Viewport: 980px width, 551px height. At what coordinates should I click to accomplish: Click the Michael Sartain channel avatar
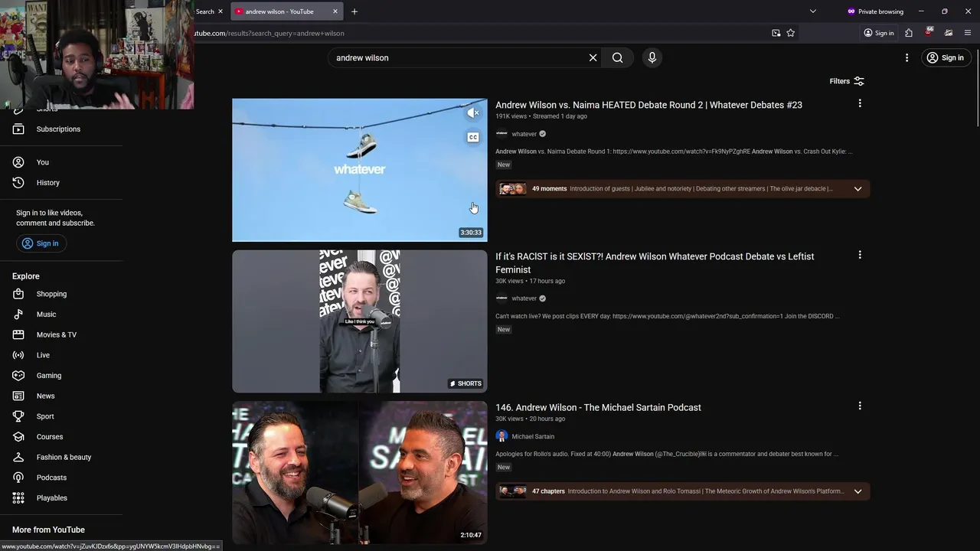pos(501,436)
